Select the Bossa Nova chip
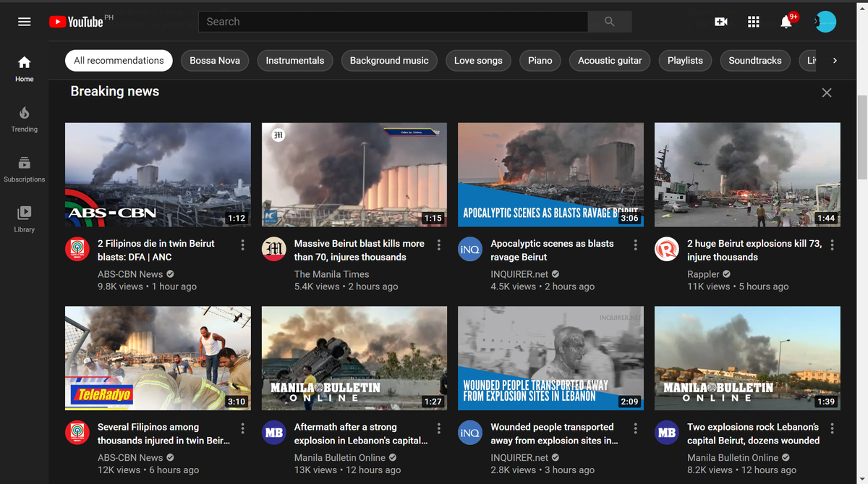Image resolution: width=868 pixels, height=484 pixels. (215, 61)
